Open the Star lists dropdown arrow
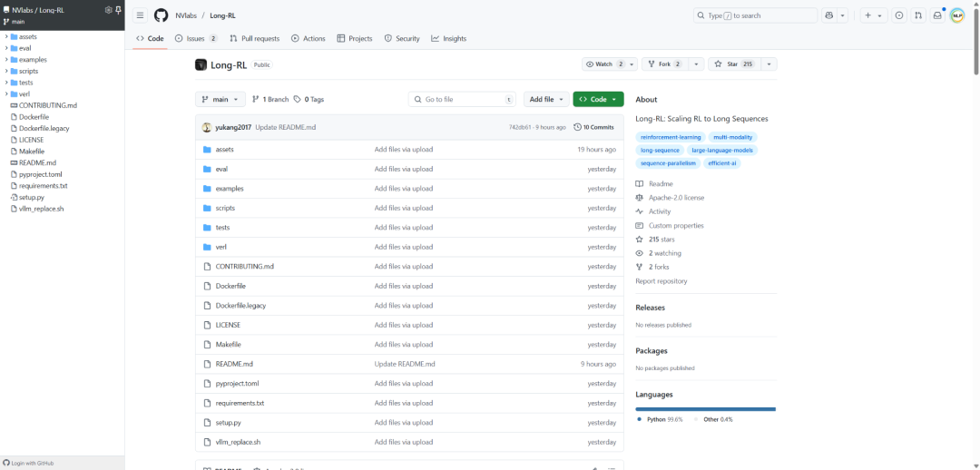980x470 pixels. click(769, 64)
